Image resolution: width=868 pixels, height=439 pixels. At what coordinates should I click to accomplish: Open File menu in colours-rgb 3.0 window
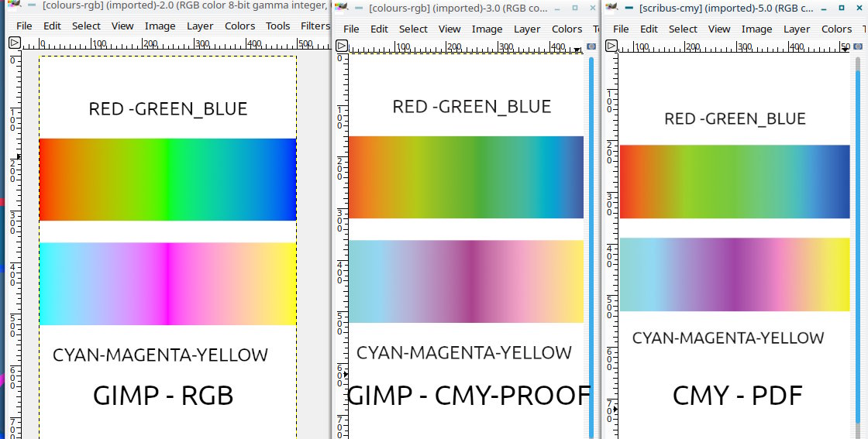[x=351, y=29]
